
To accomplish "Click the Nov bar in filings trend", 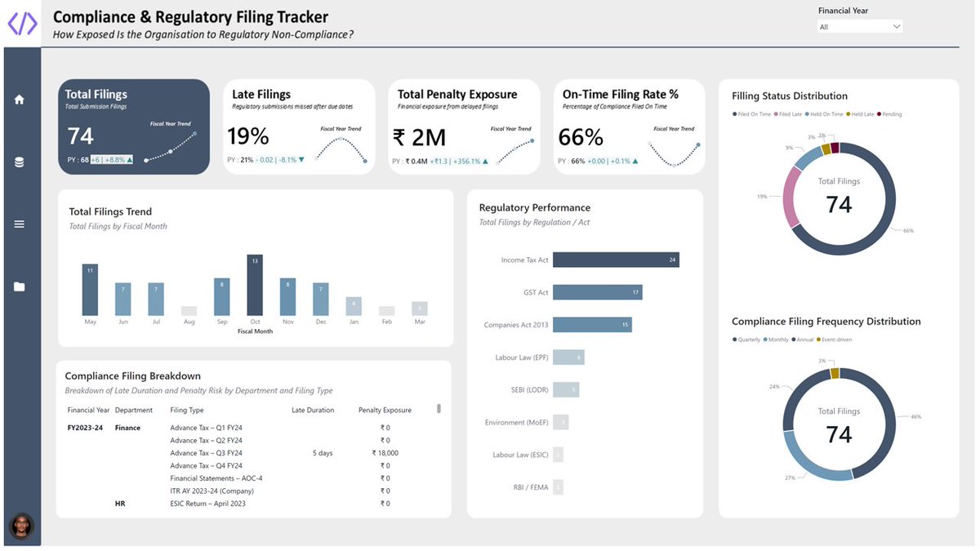I will (287, 297).
